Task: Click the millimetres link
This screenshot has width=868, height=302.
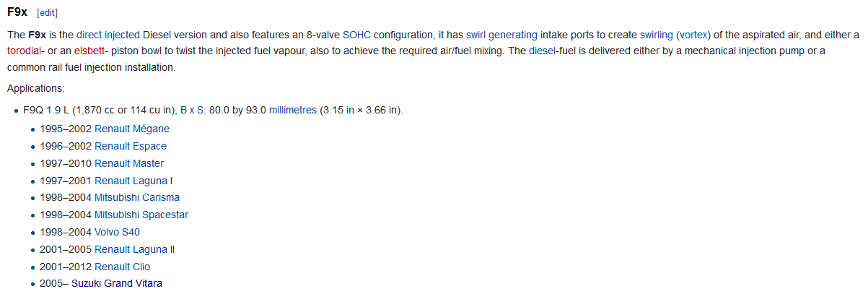Action: click(293, 111)
